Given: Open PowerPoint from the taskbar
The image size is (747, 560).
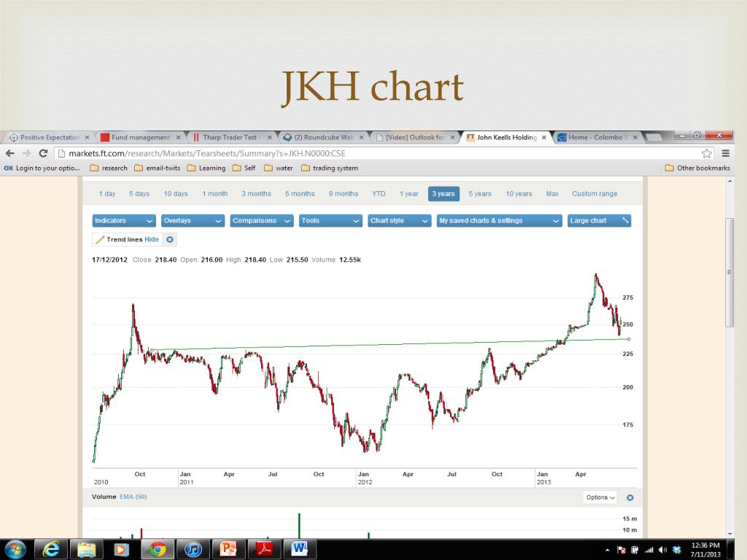Looking at the screenshot, I should [x=228, y=550].
